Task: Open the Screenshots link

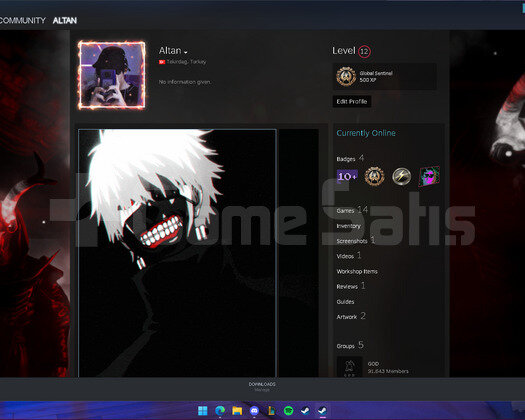Action: pyautogui.click(x=352, y=241)
